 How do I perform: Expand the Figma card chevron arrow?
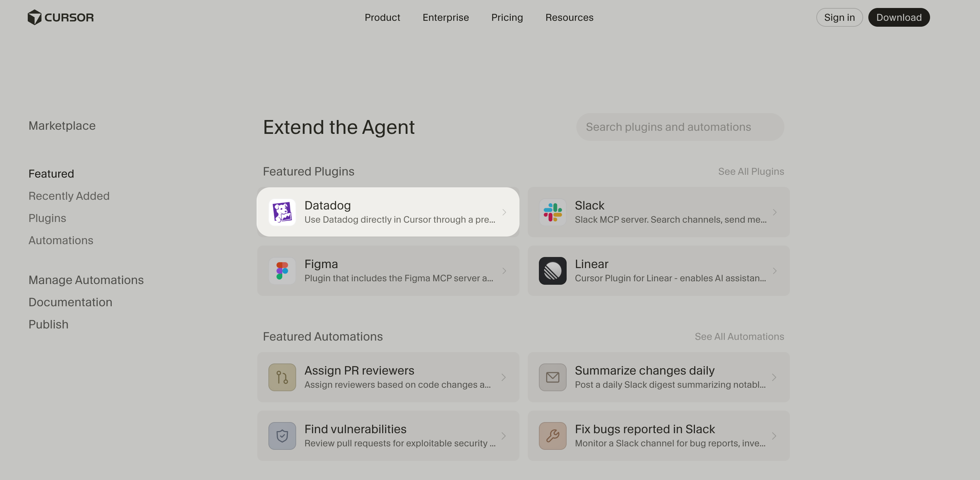(504, 271)
